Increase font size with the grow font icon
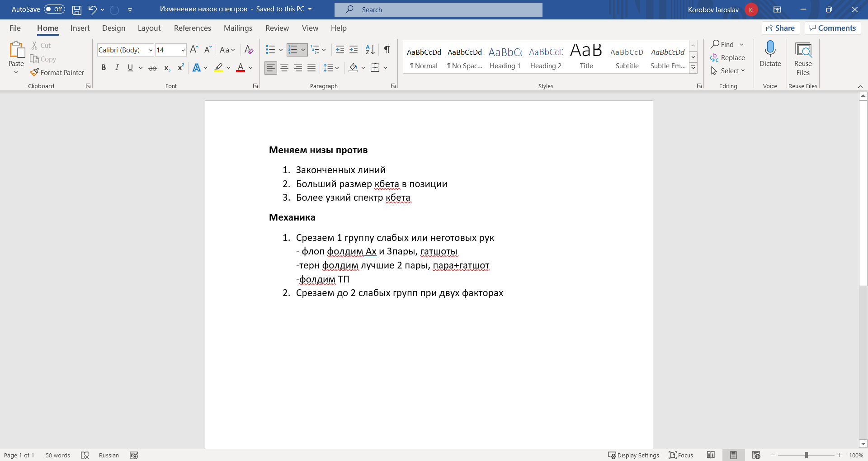This screenshot has height=461, width=868. coord(194,50)
